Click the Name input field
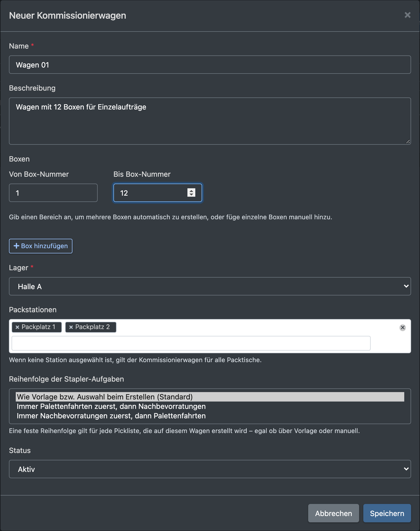The width and height of the screenshot is (420, 531). point(210,65)
